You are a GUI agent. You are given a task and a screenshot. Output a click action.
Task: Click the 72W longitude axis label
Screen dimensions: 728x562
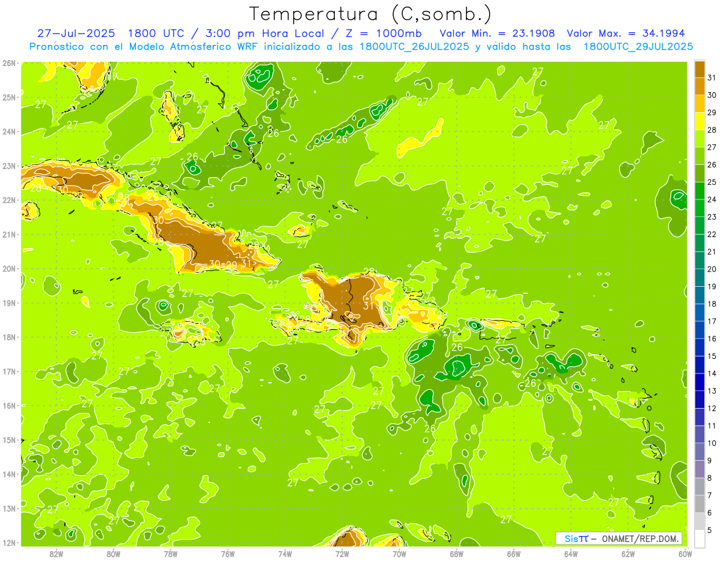[x=342, y=554]
